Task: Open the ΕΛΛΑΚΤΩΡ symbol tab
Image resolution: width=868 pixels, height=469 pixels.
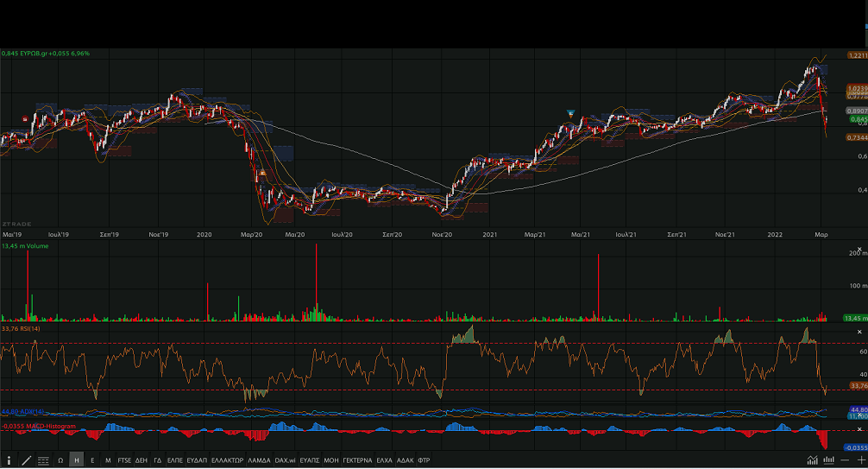Action: tap(227, 460)
